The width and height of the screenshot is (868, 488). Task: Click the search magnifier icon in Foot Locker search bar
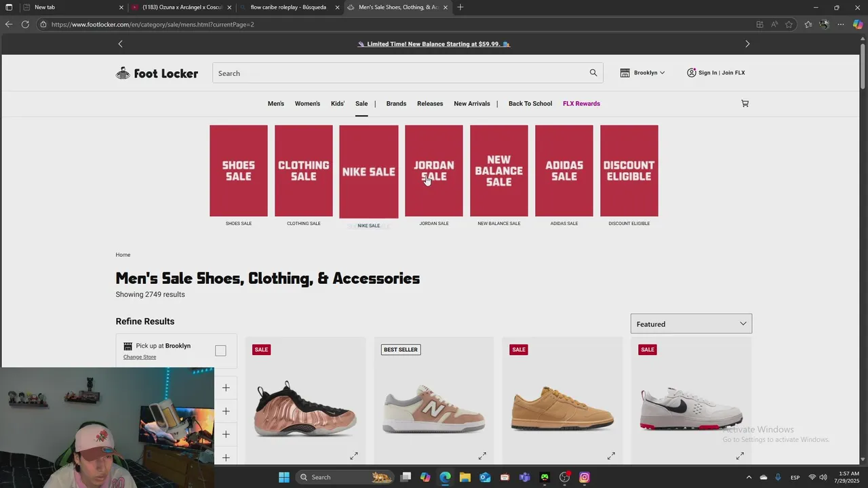click(x=593, y=73)
